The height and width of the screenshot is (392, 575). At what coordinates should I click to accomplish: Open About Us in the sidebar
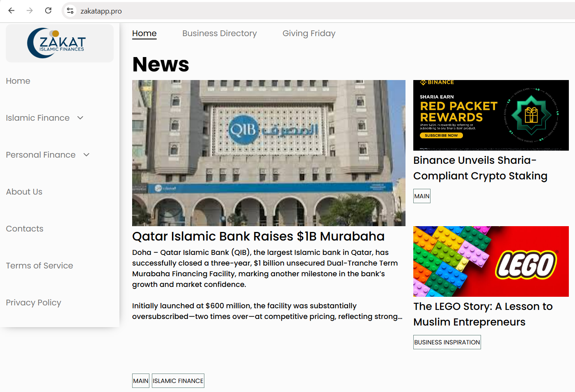pyautogui.click(x=24, y=192)
